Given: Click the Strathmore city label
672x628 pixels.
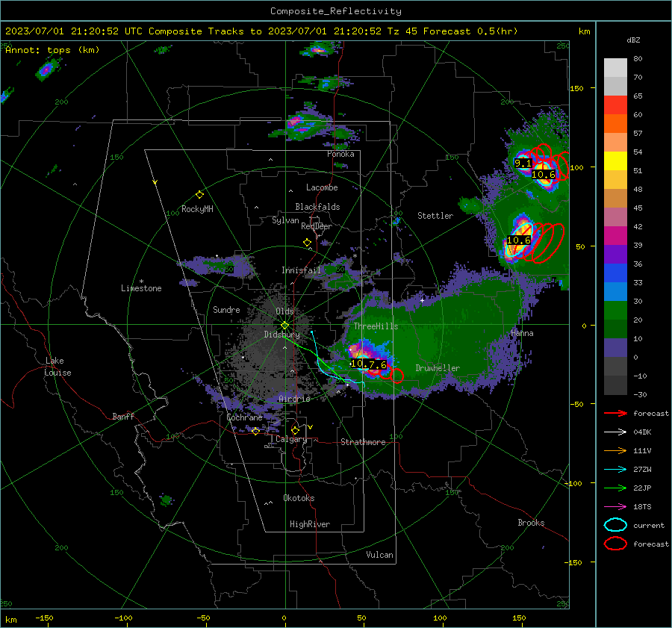Looking at the screenshot, I should [x=363, y=442].
